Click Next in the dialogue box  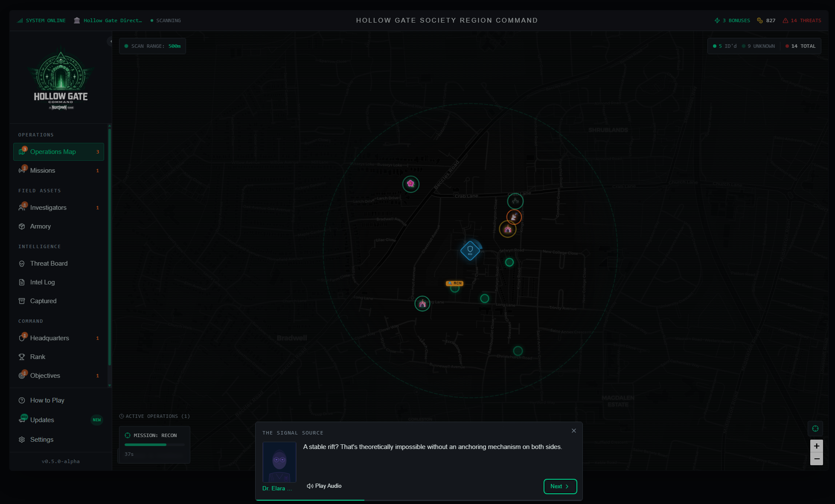pos(560,487)
